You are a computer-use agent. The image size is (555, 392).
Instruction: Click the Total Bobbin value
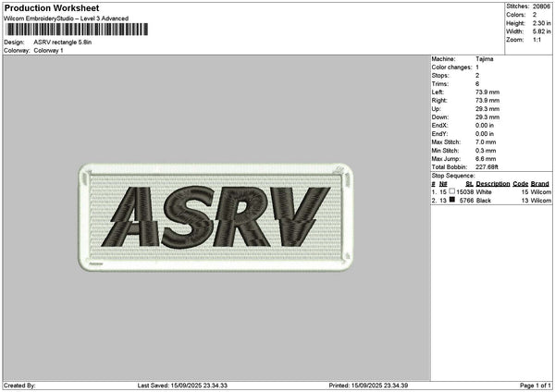pos(487,167)
